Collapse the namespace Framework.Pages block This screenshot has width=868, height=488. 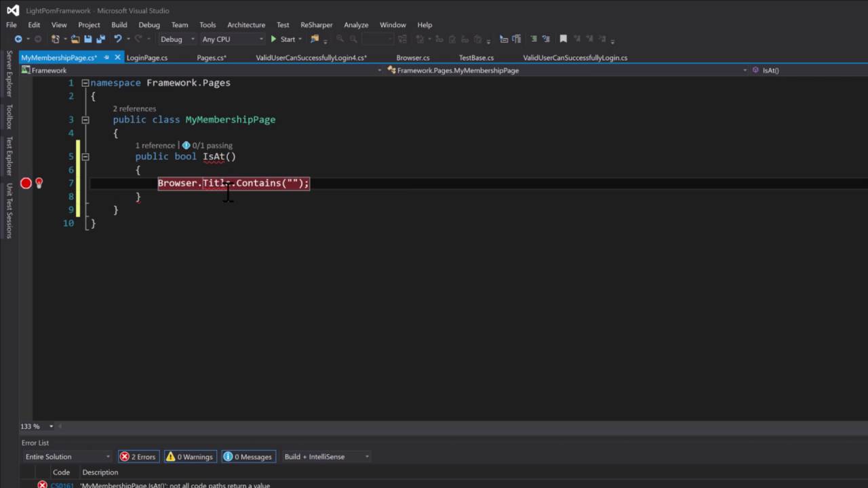(x=85, y=83)
